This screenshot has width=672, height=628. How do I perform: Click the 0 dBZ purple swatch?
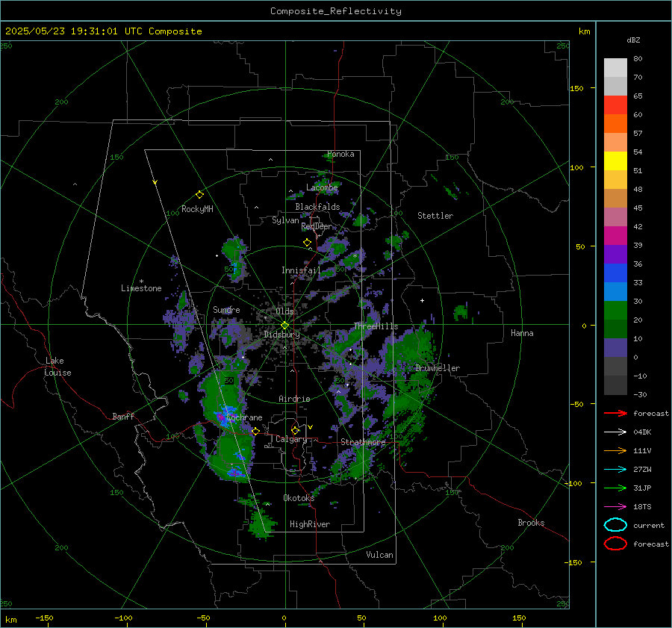615,348
